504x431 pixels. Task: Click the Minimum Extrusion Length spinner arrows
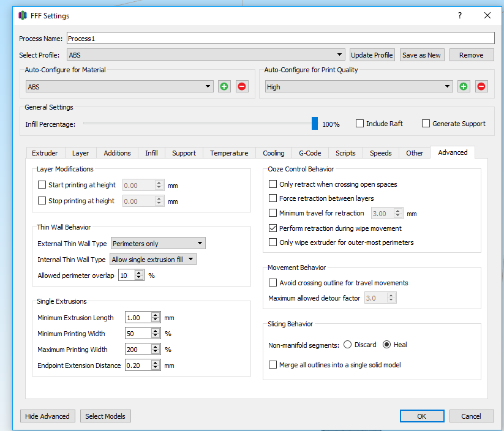[x=156, y=318]
